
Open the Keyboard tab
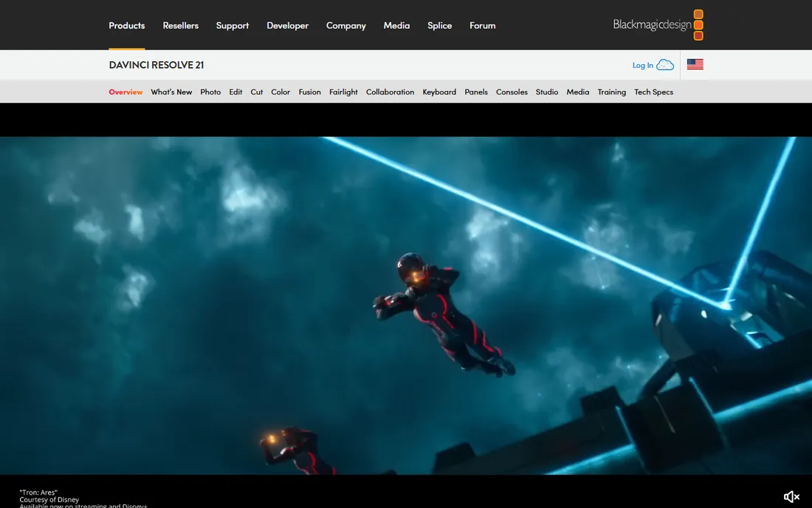coord(439,92)
